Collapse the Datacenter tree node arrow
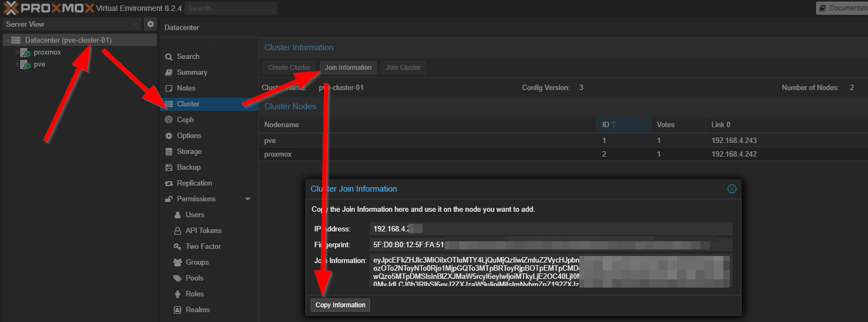 click(7, 40)
